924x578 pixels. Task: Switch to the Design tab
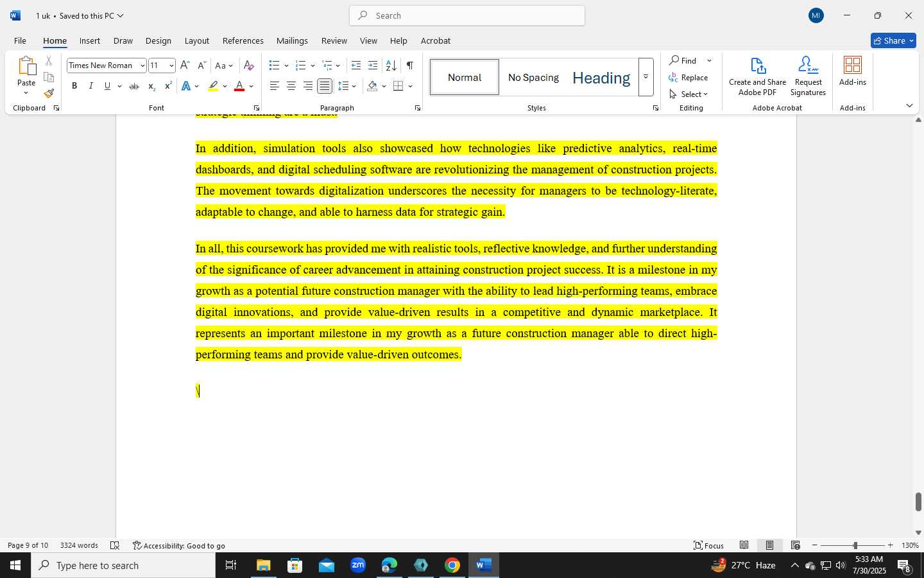(158, 40)
